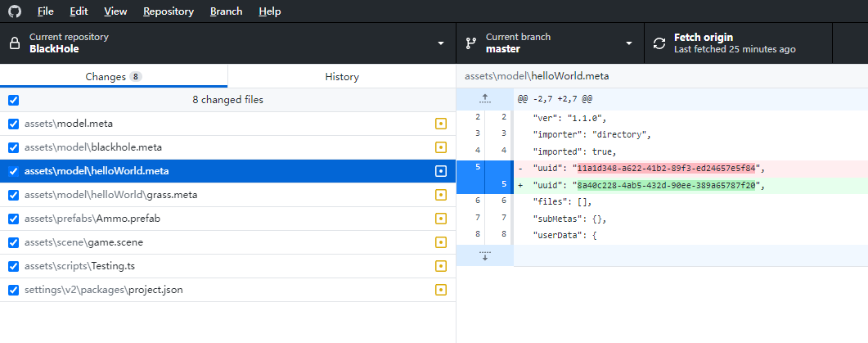
Task: Click modified status icon for Testing.ts
Action: pos(441,266)
